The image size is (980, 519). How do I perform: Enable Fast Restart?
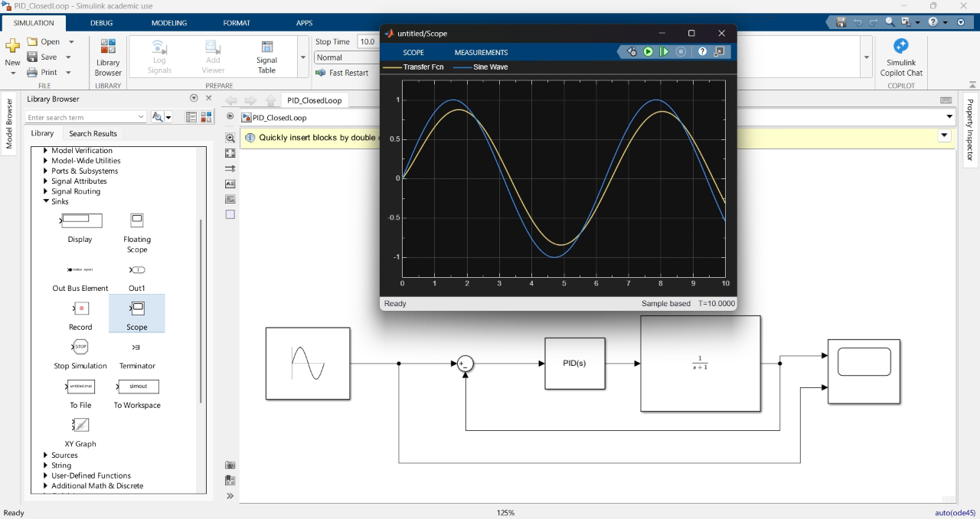pos(344,73)
